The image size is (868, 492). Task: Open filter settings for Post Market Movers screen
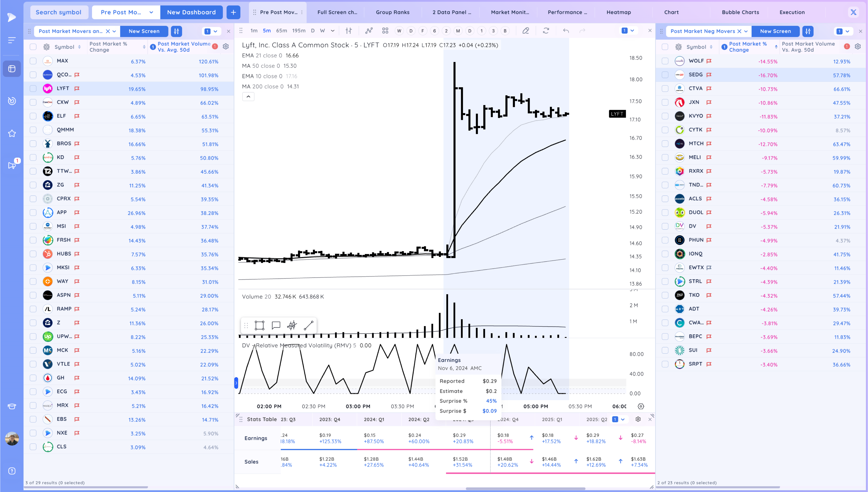[x=176, y=31]
